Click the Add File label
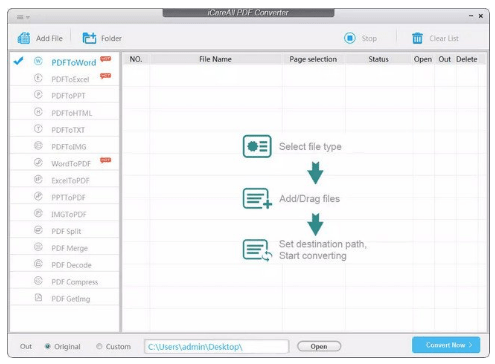495x364 pixels. click(x=49, y=38)
